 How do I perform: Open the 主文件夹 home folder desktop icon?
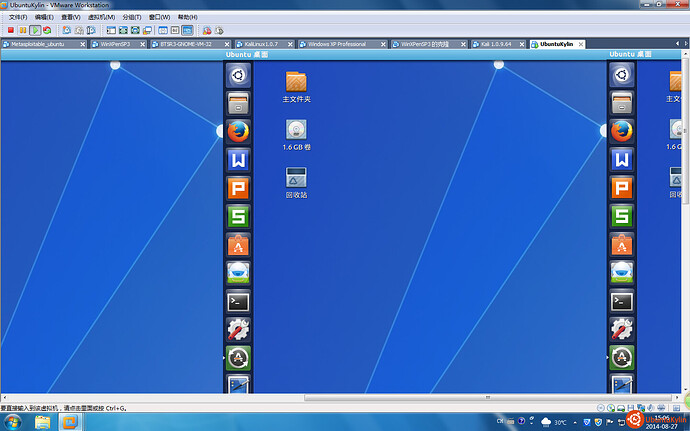[296, 82]
